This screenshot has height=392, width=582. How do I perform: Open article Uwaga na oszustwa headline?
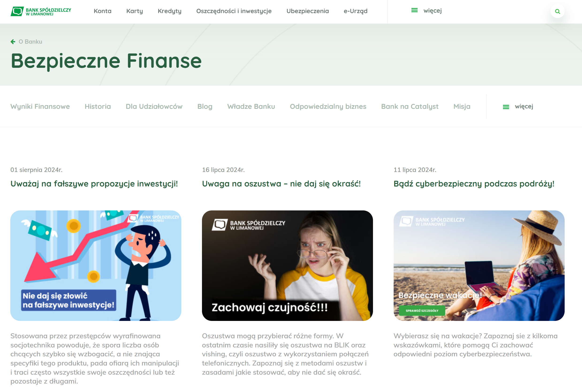tap(281, 184)
